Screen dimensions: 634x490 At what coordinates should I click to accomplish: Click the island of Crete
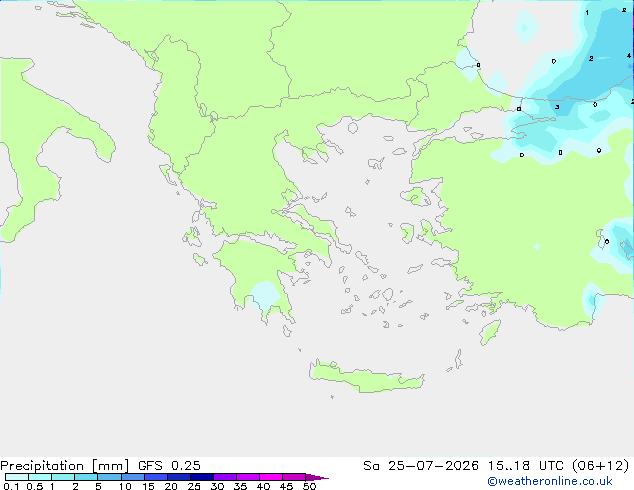coord(366,377)
